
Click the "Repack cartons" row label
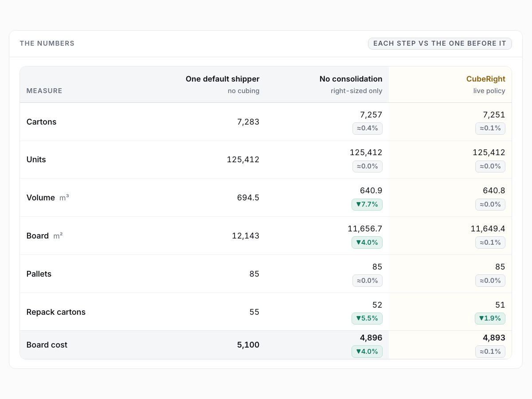tap(56, 312)
